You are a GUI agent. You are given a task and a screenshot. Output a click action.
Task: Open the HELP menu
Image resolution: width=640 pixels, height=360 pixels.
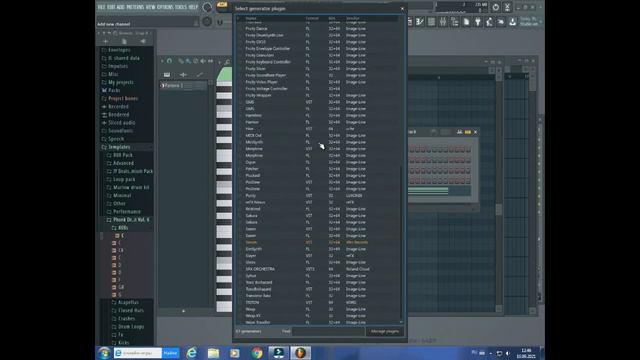[x=193, y=7]
